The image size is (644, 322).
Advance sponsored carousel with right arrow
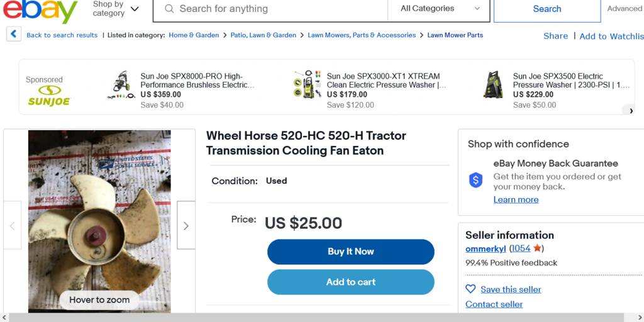pyautogui.click(x=630, y=111)
